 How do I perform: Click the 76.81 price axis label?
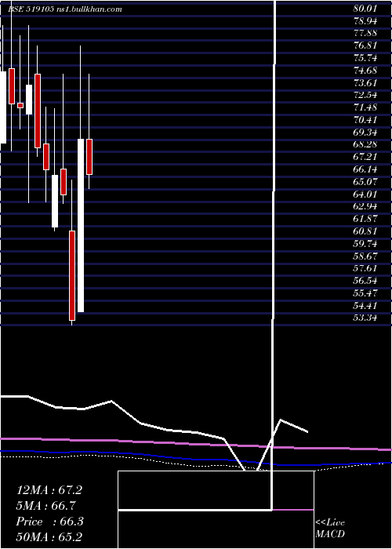365,45
